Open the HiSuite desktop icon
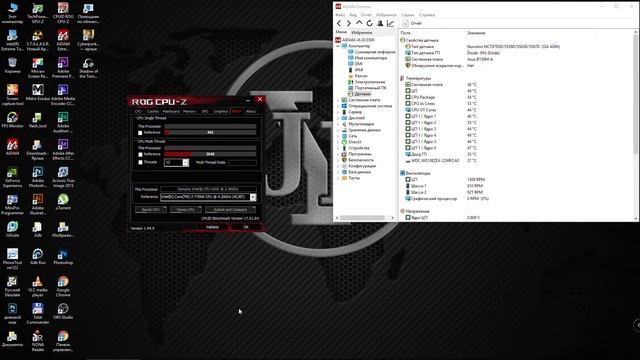The width and height of the screenshot is (640, 360). click(x=12, y=230)
